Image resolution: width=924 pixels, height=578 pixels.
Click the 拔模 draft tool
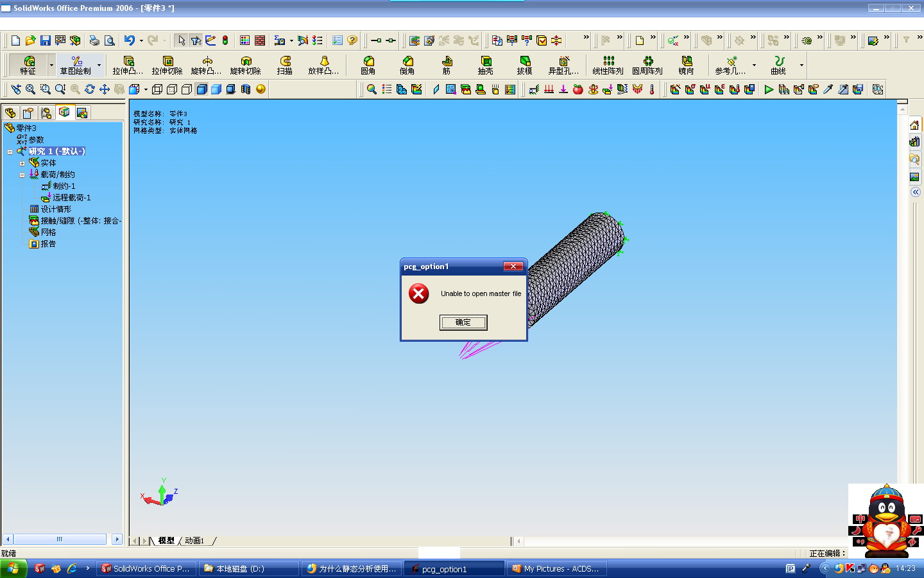coord(524,66)
